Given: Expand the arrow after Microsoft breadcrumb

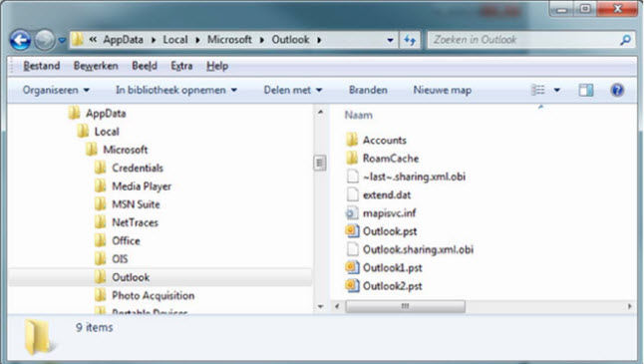Looking at the screenshot, I should pyautogui.click(x=261, y=40).
